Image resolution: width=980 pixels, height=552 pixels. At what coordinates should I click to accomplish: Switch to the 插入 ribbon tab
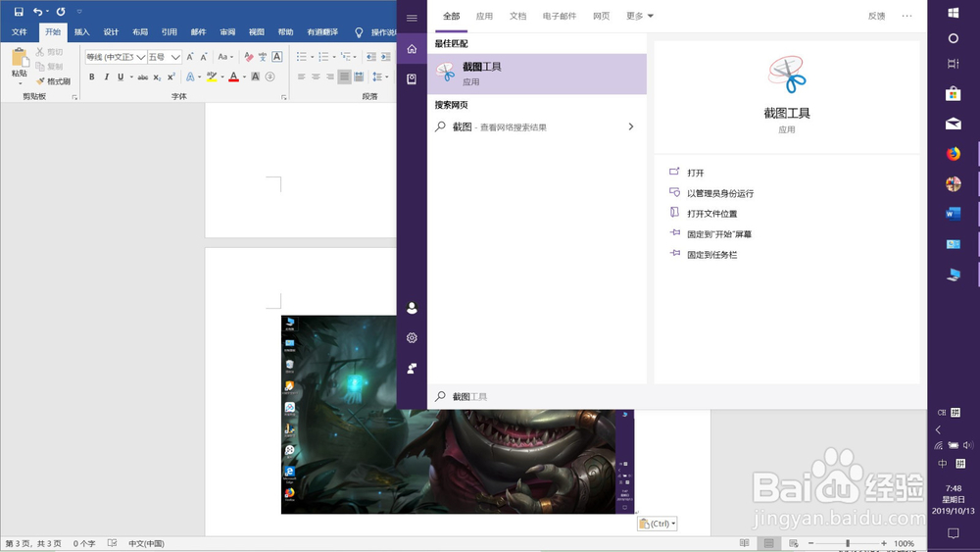tap(82, 32)
